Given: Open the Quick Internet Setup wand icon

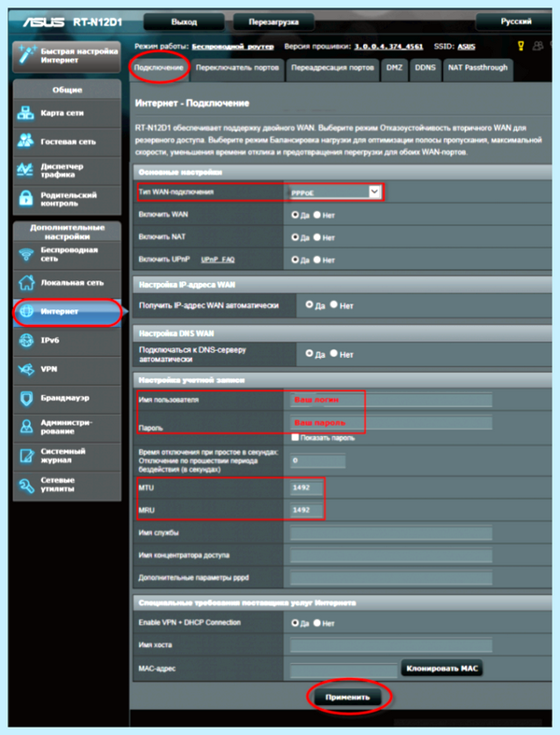Looking at the screenshot, I should (26, 55).
